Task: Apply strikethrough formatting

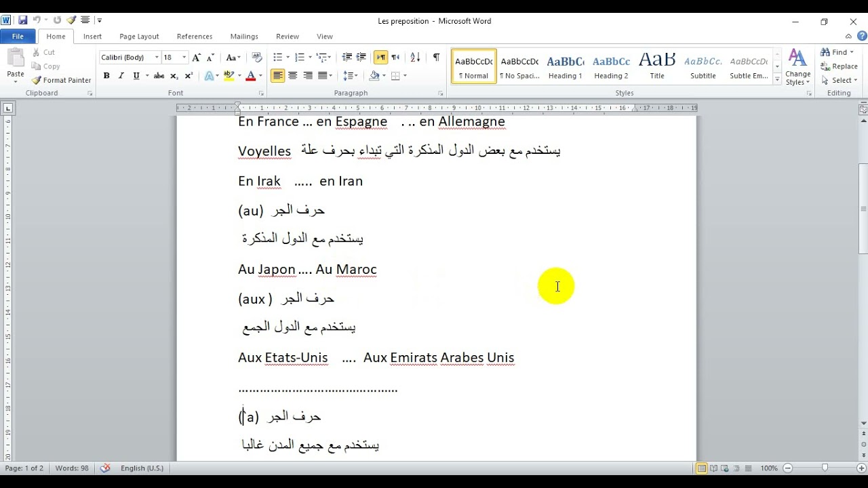Action: click(x=159, y=76)
